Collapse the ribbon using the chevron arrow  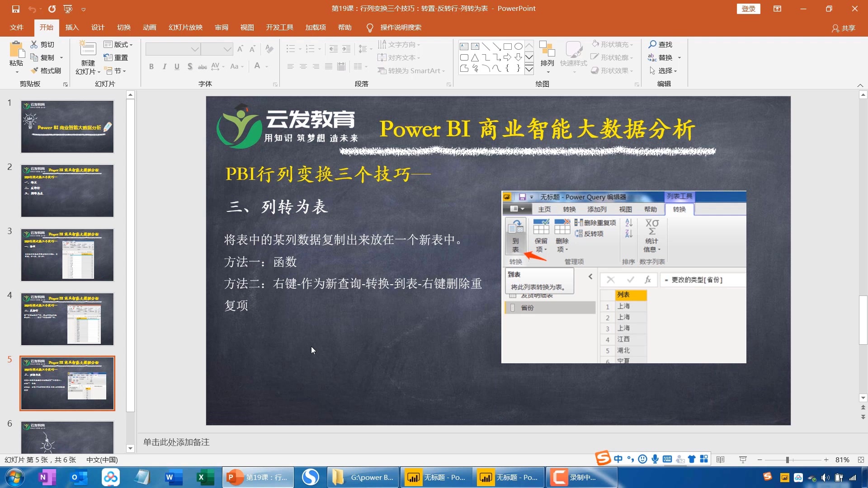tap(860, 85)
